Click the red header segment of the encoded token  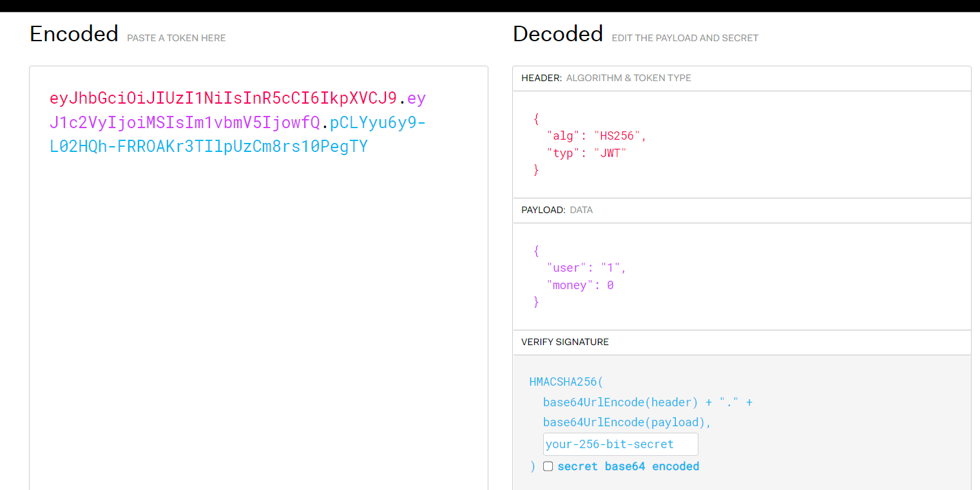[x=223, y=99]
